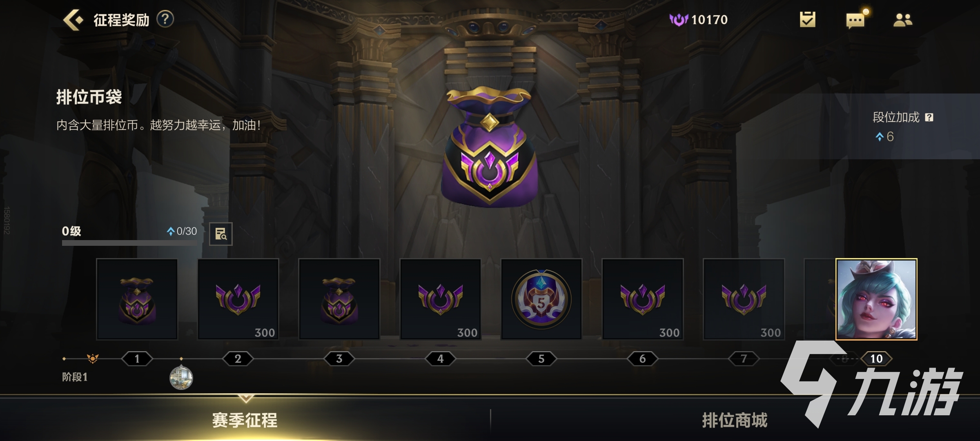980x441 pixels.
Task: Open the chat messages icon
Action: coord(856,19)
